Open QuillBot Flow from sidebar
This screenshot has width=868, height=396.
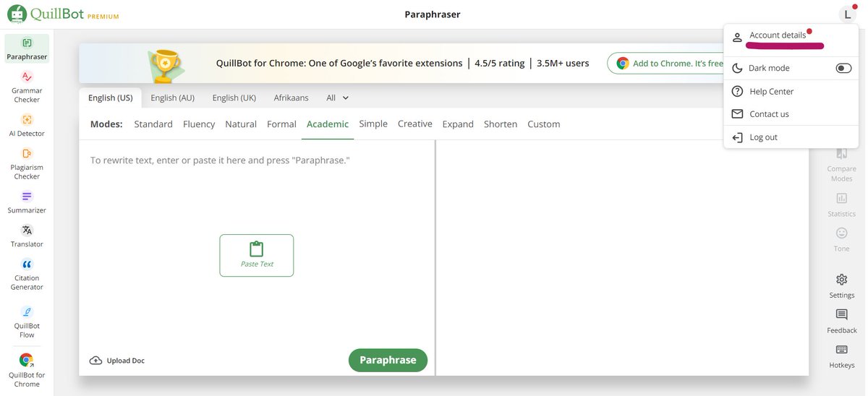[x=27, y=322]
